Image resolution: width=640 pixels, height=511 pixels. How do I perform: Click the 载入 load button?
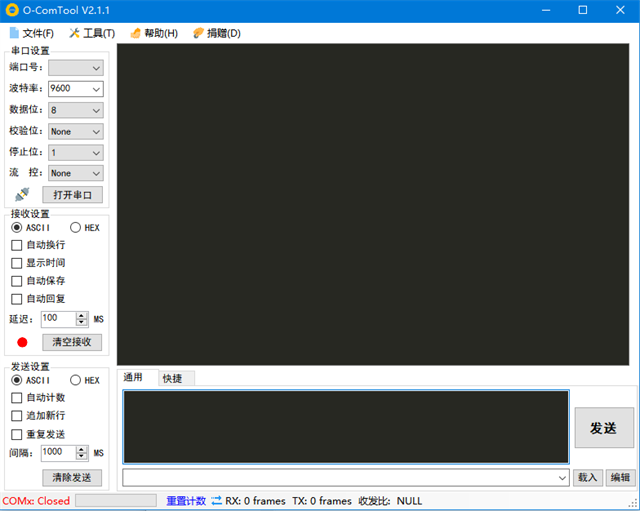(587, 477)
